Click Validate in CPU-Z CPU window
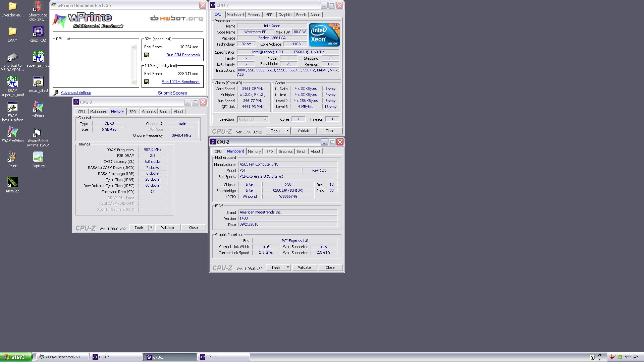This screenshot has width=644, height=362. point(304,131)
